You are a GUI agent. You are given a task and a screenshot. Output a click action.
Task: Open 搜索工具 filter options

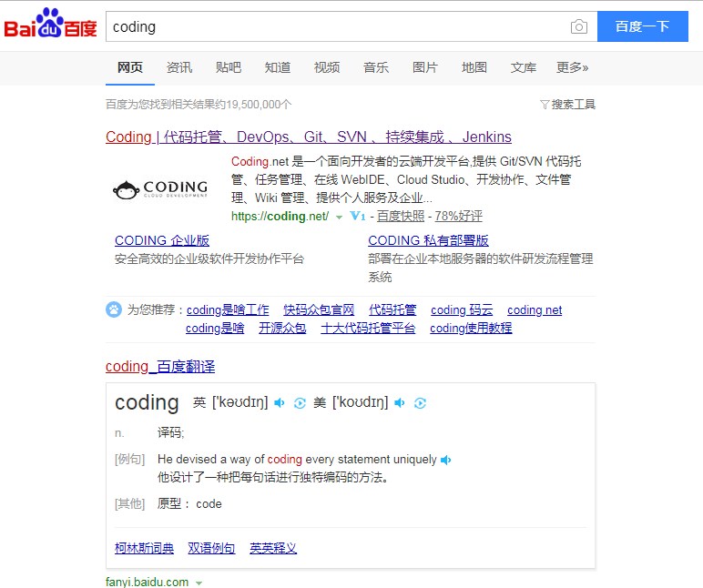(x=567, y=105)
